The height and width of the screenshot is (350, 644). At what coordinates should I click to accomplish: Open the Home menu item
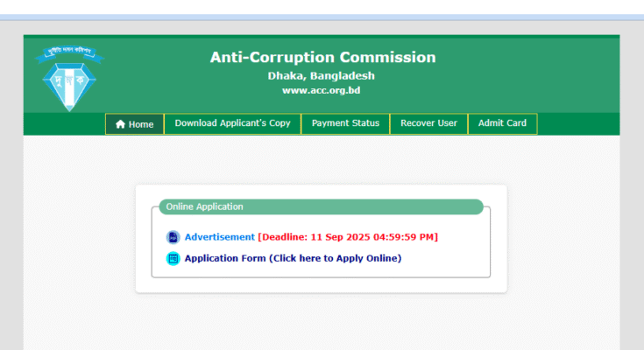tap(134, 124)
